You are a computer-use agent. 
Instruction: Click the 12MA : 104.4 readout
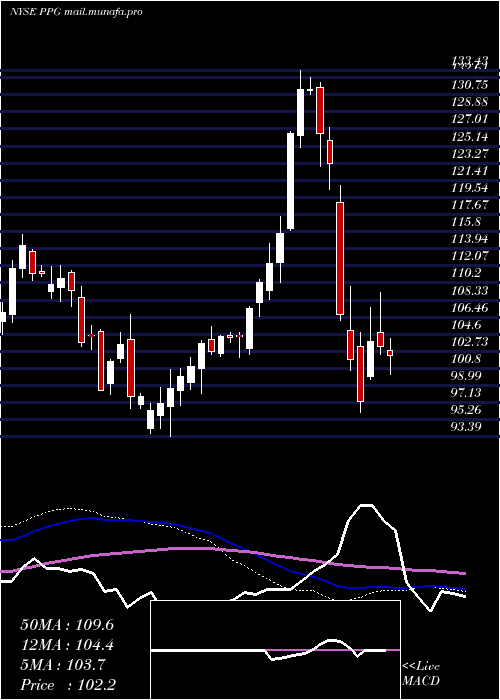[67, 645]
